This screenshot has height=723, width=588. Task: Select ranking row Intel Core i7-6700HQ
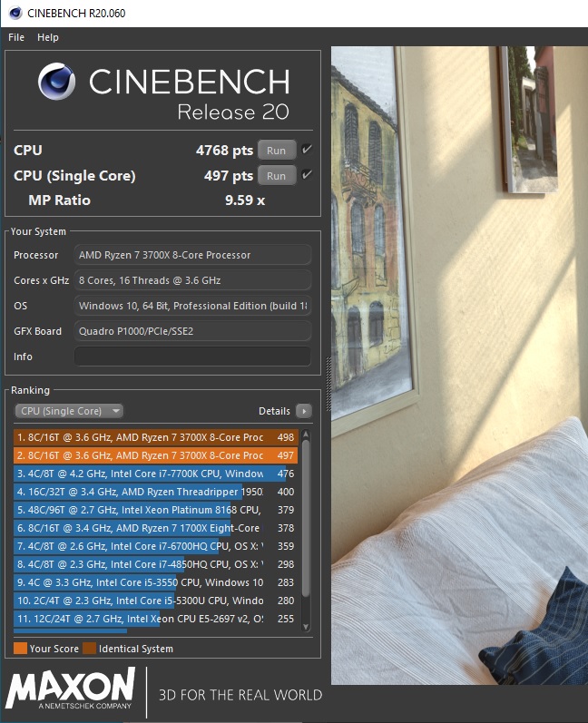(x=156, y=546)
